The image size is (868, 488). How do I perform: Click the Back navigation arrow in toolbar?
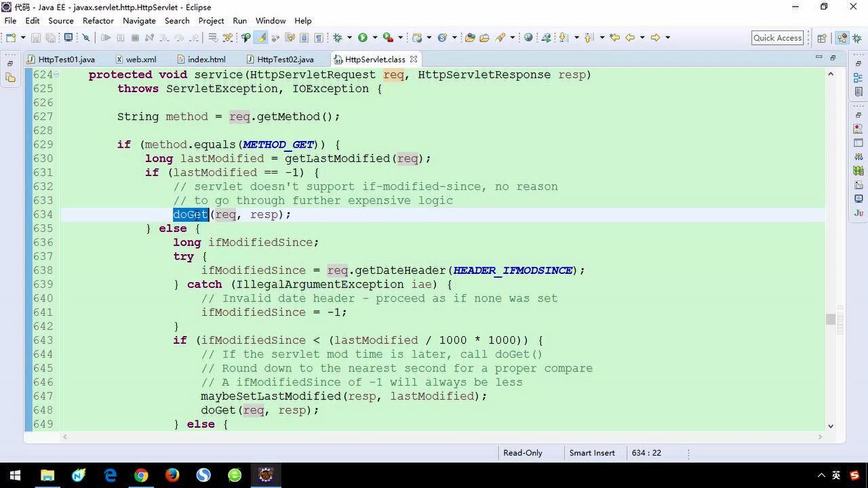click(x=630, y=38)
